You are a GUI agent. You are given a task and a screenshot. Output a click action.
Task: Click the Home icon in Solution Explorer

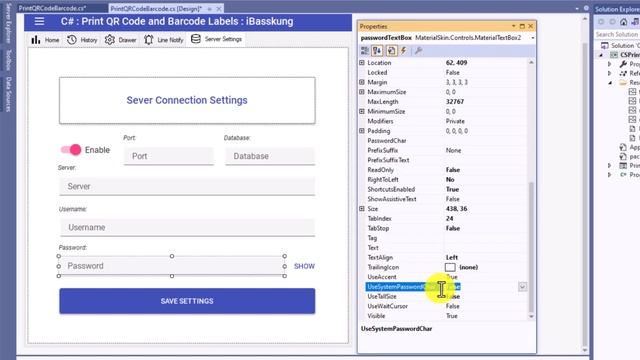(624, 22)
